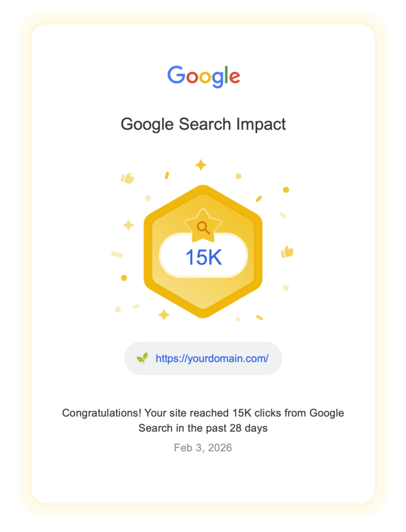
Task: Select the Google Search Impact heading
Action: tap(203, 125)
